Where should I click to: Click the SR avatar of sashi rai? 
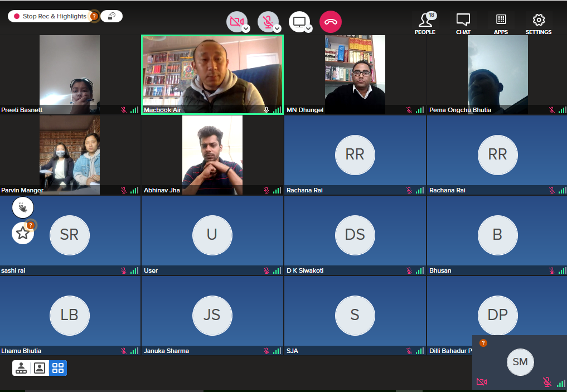coord(70,235)
